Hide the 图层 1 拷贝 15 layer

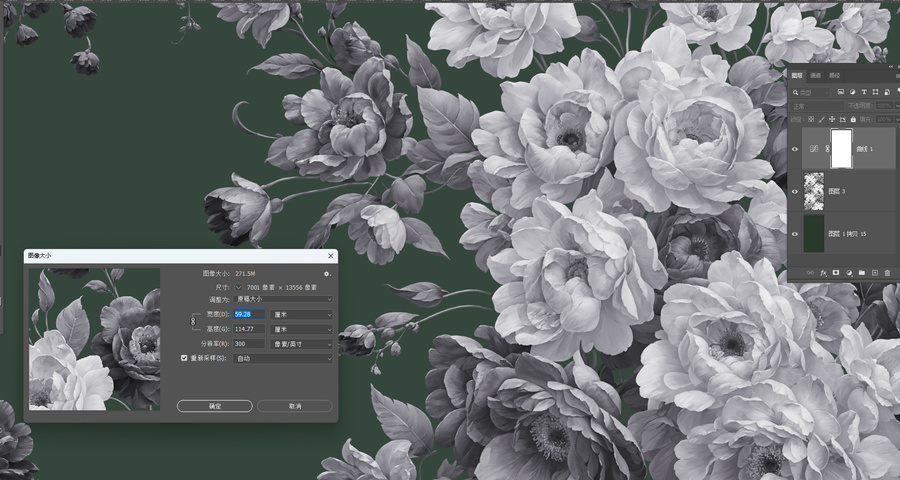click(x=795, y=234)
